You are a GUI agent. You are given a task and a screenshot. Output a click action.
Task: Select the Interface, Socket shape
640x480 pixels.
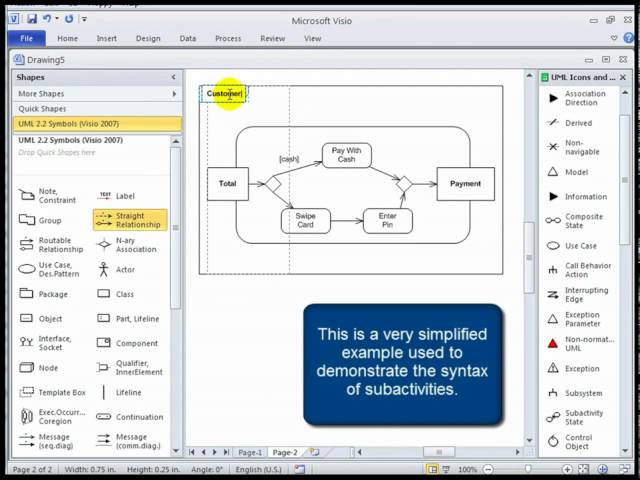click(46, 343)
